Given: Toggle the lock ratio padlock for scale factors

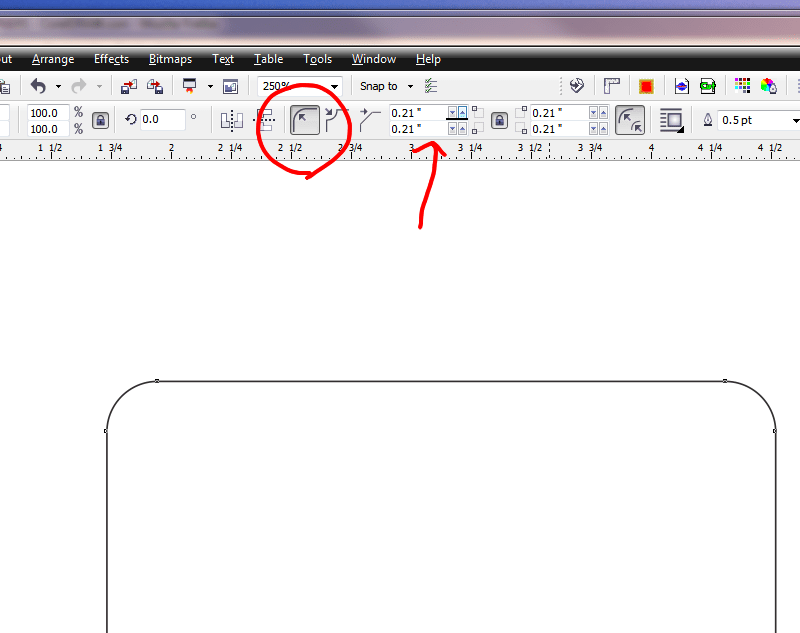Looking at the screenshot, I should point(101,119).
